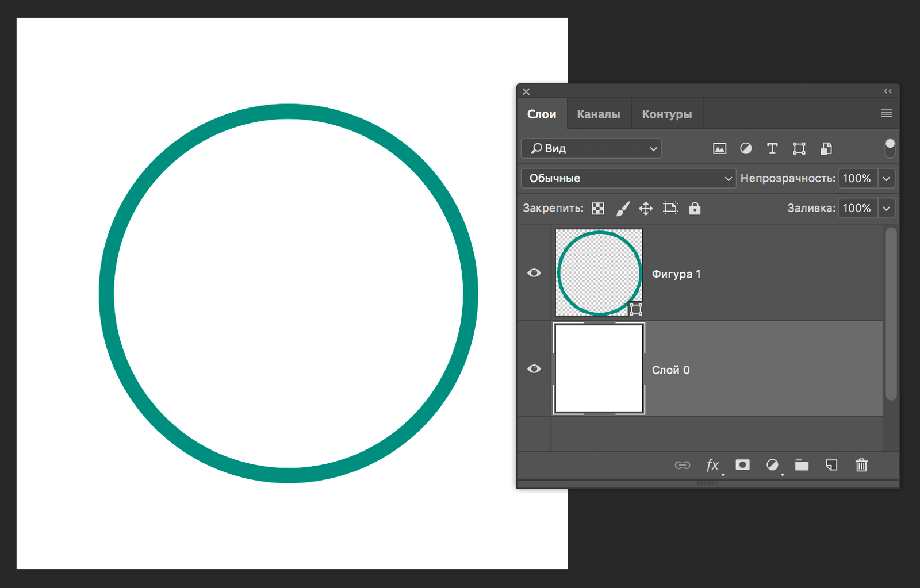Expand the Непрозрачность opacity slider arrow
Viewport: 920px width, 588px height.
tap(886, 178)
